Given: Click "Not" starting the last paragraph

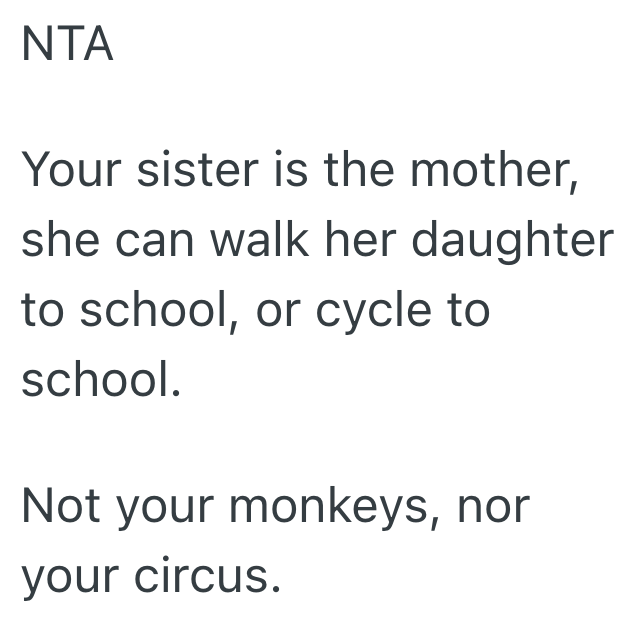Looking at the screenshot, I should coord(58,505).
